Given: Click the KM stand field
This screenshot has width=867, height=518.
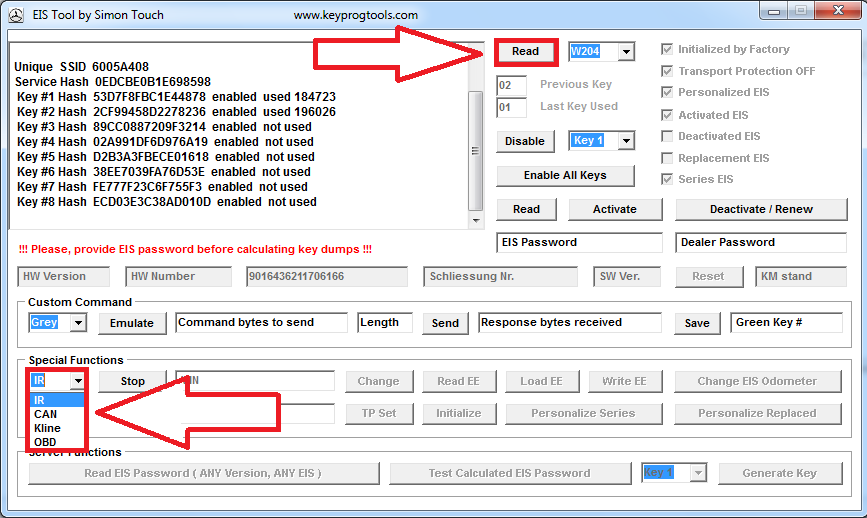Looking at the screenshot, I should click(x=801, y=276).
